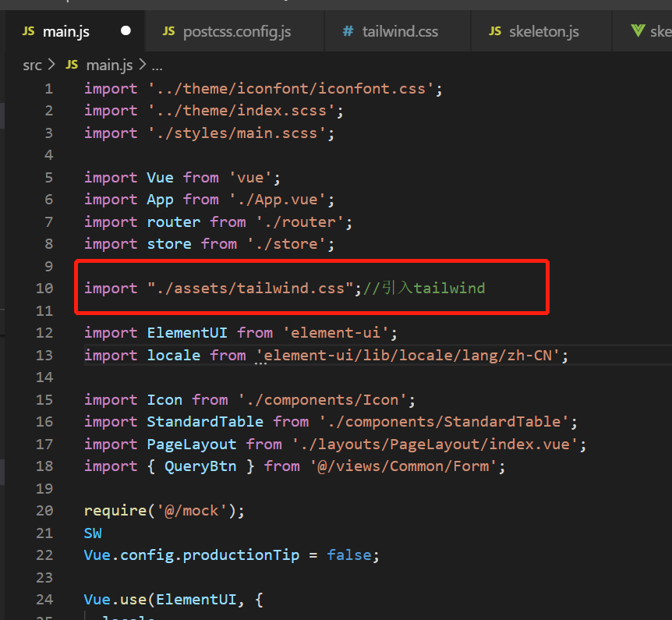Click the StandardTable identifier on line 16
This screenshot has height=620, width=672.
(x=205, y=421)
